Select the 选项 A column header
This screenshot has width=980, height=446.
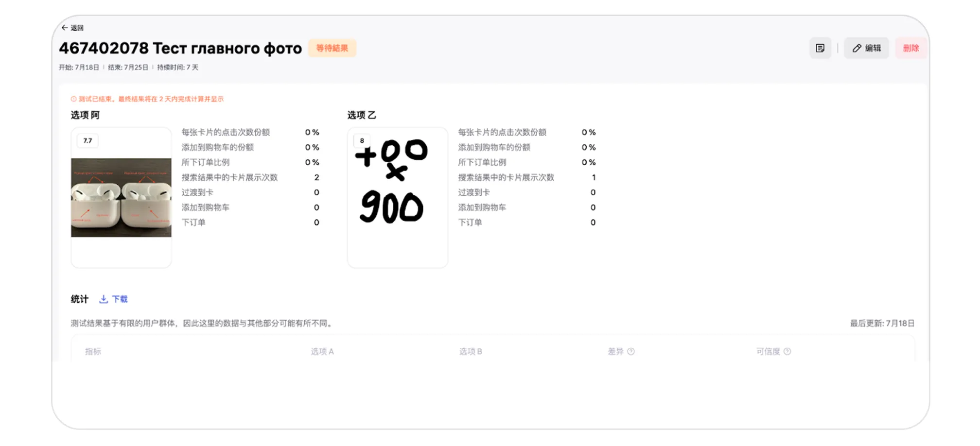[x=322, y=351]
